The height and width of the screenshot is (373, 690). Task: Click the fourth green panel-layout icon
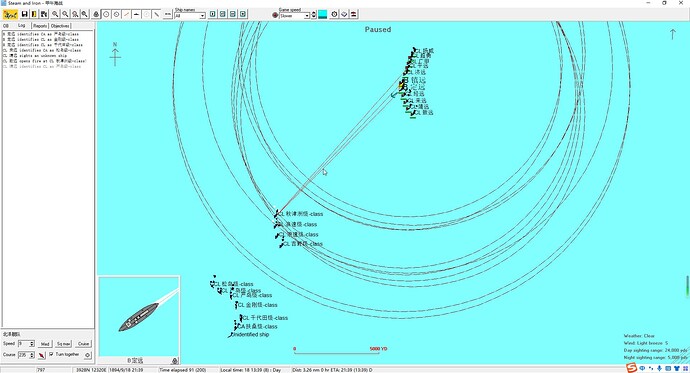pos(243,15)
